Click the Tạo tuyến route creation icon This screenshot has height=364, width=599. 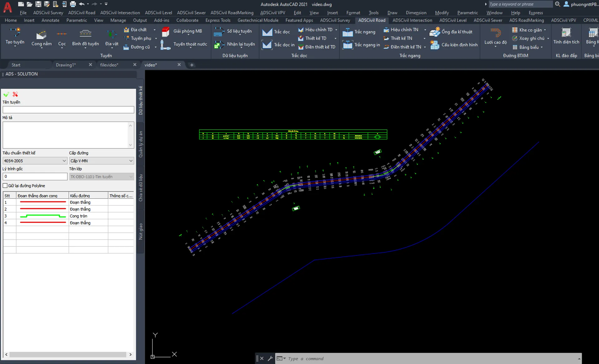15,32
